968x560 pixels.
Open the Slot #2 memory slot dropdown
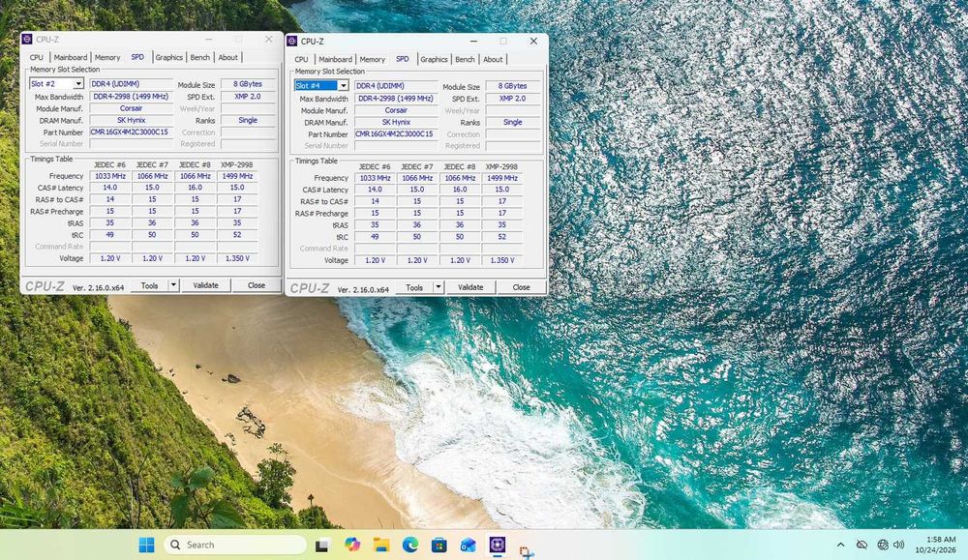[78, 84]
